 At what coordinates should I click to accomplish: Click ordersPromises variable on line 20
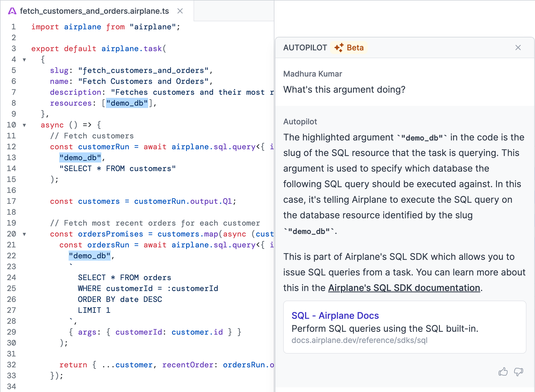click(110, 234)
